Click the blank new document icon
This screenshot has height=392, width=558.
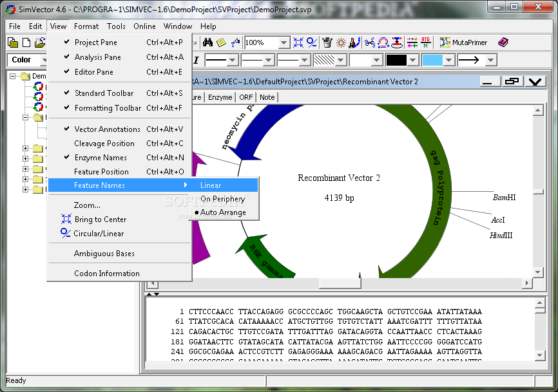coord(26,42)
